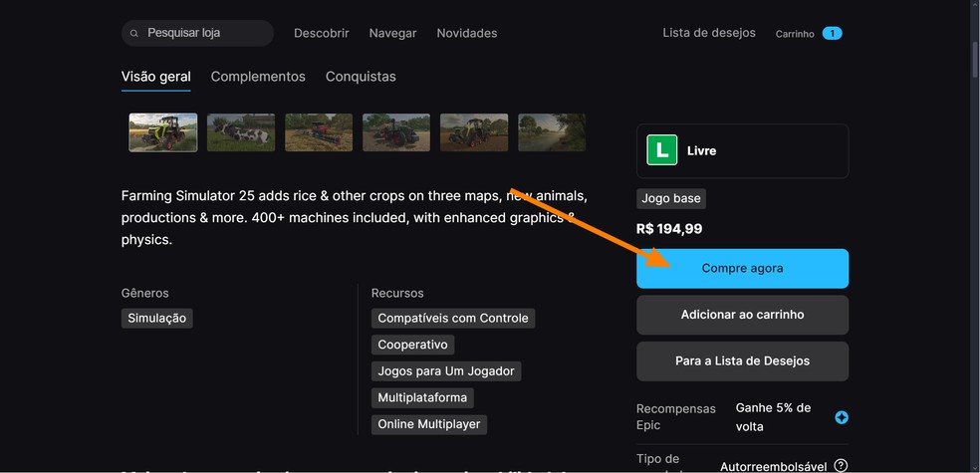The height and width of the screenshot is (473, 980).
Task: Open the Carrinho link
Action: pyautogui.click(x=795, y=34)
